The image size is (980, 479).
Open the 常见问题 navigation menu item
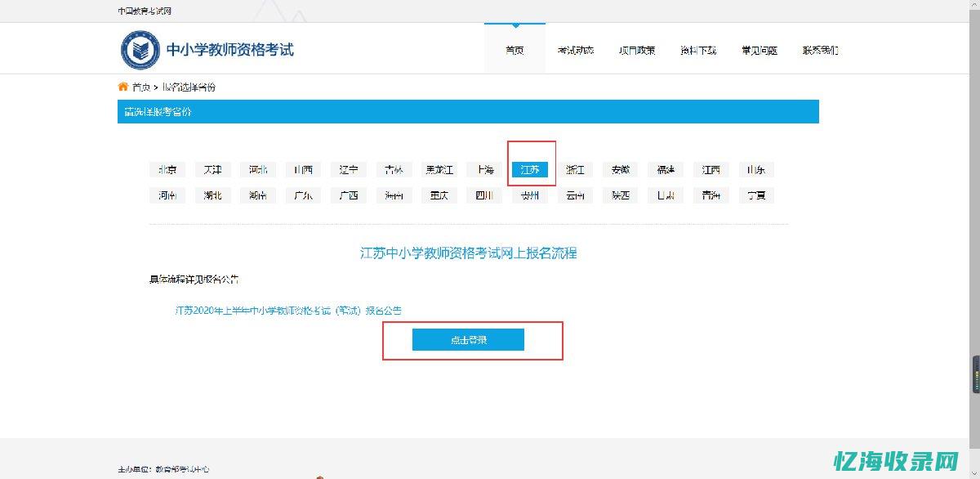(759, 49)
